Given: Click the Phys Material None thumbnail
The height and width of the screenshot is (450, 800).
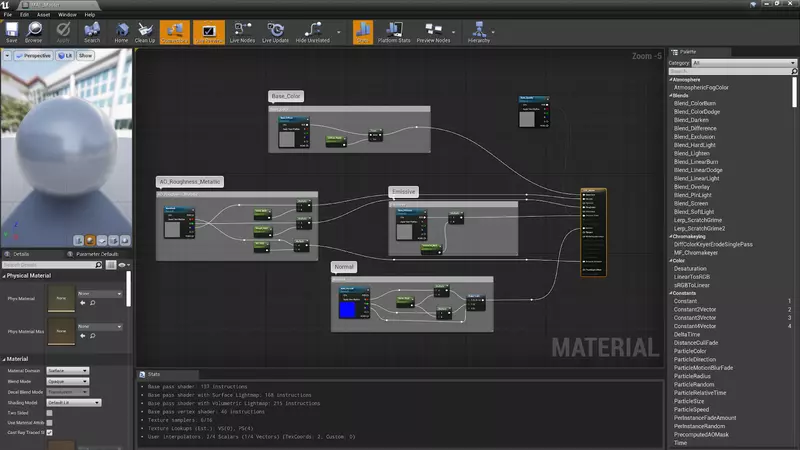Looking at the screenshot, I should (x=61, y=298).
